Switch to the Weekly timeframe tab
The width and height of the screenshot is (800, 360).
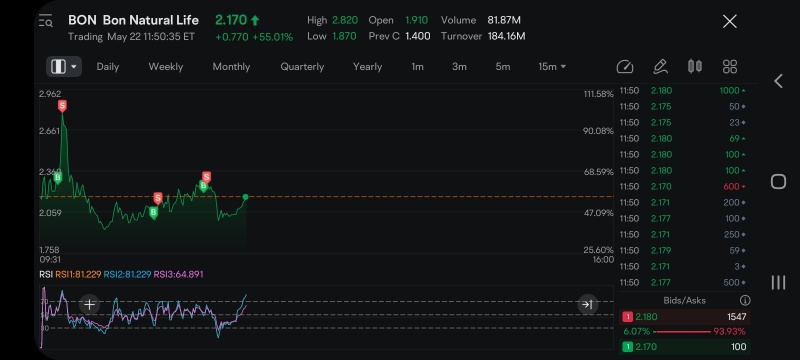pyautogui.click(x=165, y=67)
